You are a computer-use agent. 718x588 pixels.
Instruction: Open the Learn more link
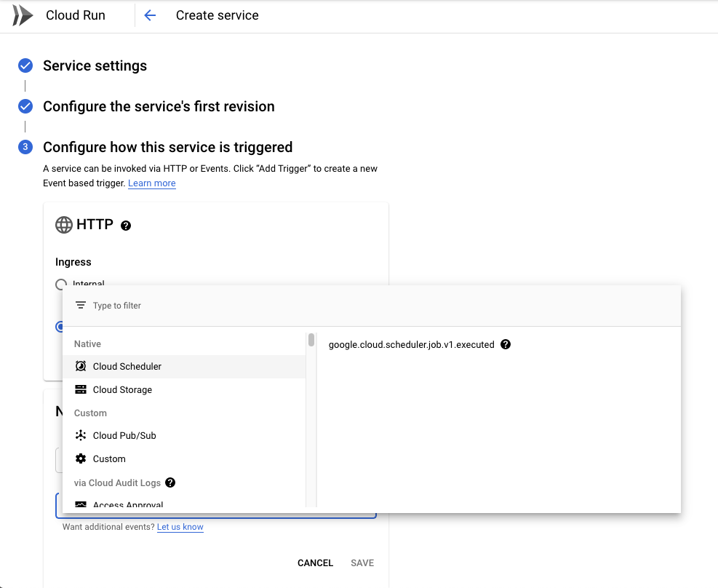click(x=151, y=183)
